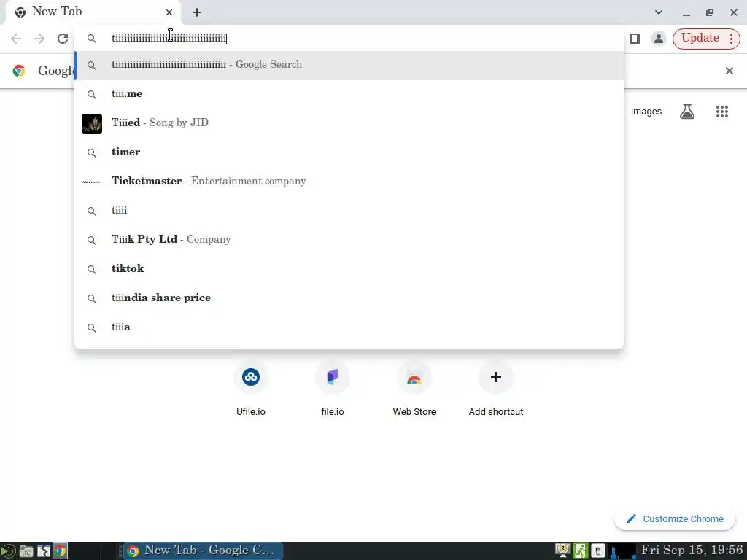Reload the page with the refresh icon
The width and height of the screenshot is (747, 560).
[x=63, y=39]
